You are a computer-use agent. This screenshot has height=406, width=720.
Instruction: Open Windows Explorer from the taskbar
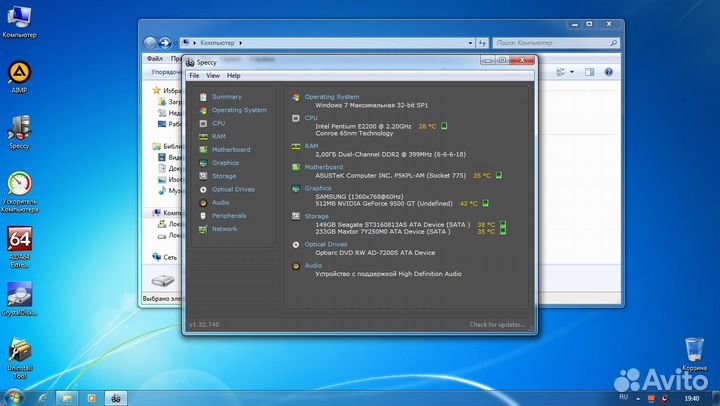[67, 398]
